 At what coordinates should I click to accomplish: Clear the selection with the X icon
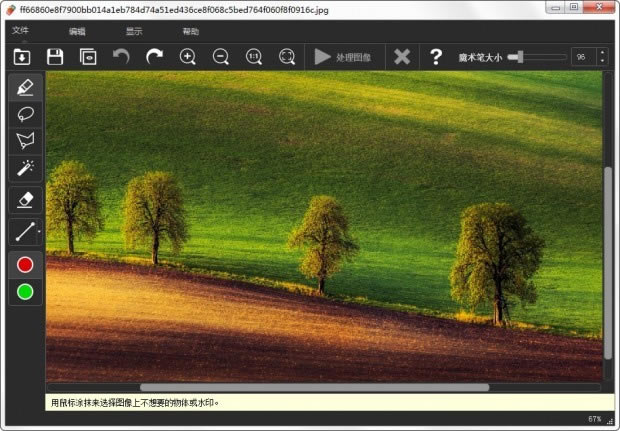pos(402,57)
